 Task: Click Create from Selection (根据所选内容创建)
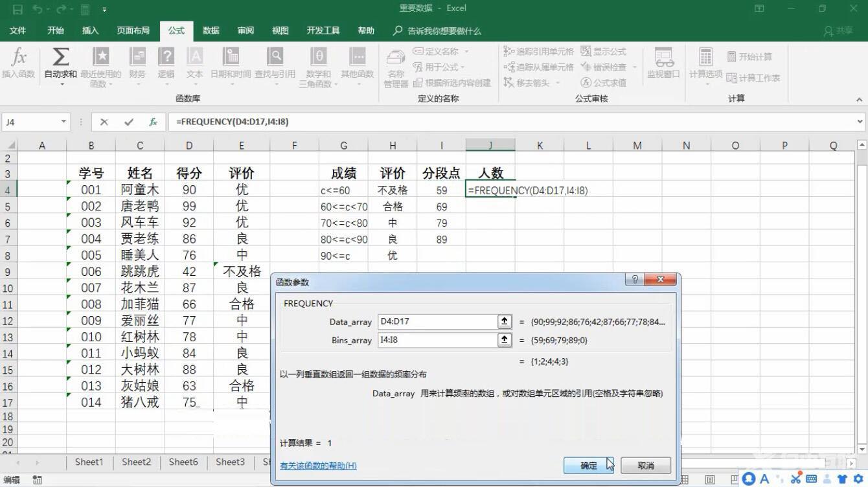451,82
